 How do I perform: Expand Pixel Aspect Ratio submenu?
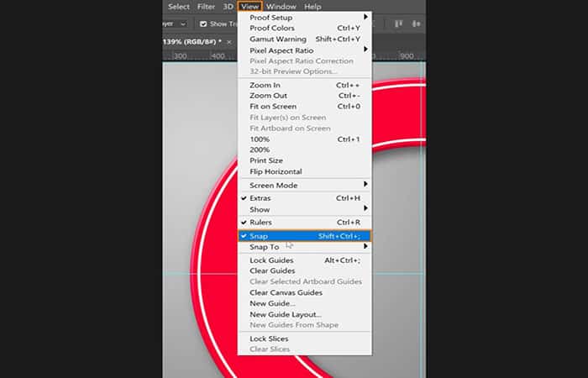[x=305, y=50]
